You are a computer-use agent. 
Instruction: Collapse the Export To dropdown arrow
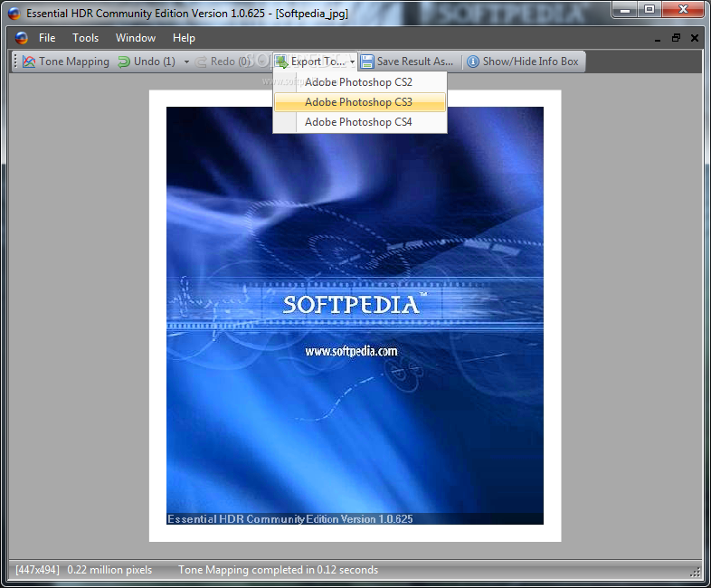pyautogui.click(x=352, y=62)
